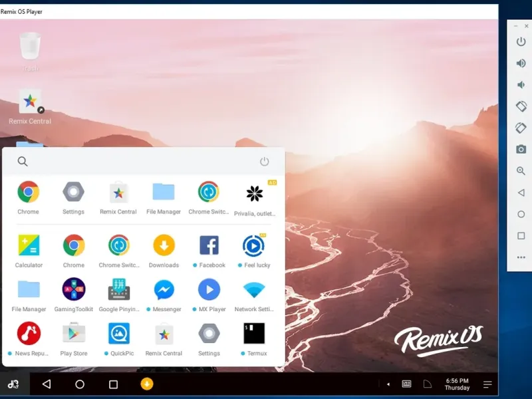Open the Play Store
This screenshot has width=532, height=399.
[x=74, y=333]
